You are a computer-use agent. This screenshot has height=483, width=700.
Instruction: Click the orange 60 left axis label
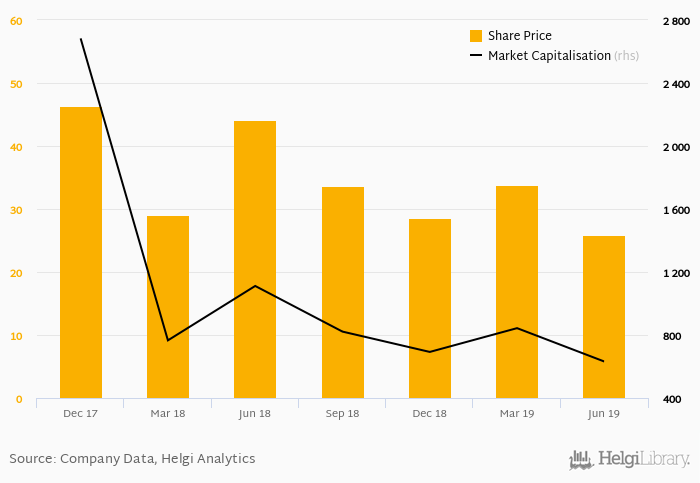click(16, 21)
